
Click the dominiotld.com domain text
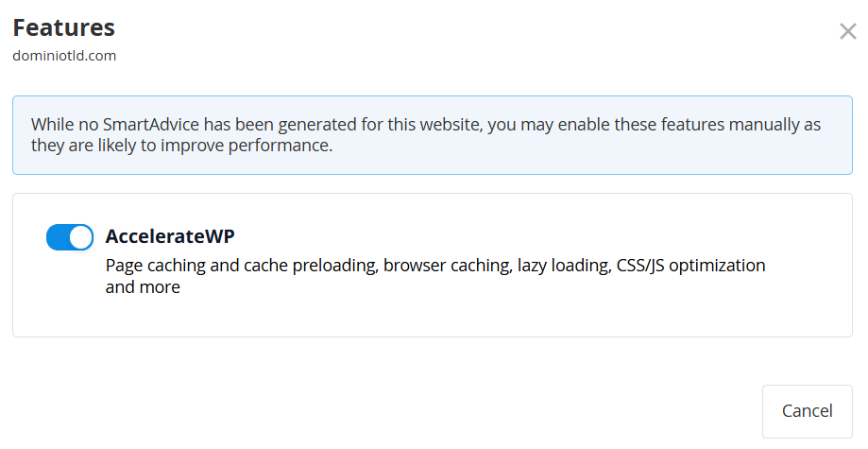click(64, 56)
